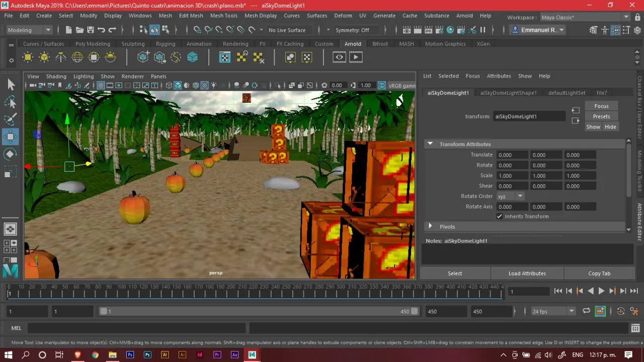This screenshot has width=644, height=362.
Task: Expand the Pivots section
Action: 430,227
